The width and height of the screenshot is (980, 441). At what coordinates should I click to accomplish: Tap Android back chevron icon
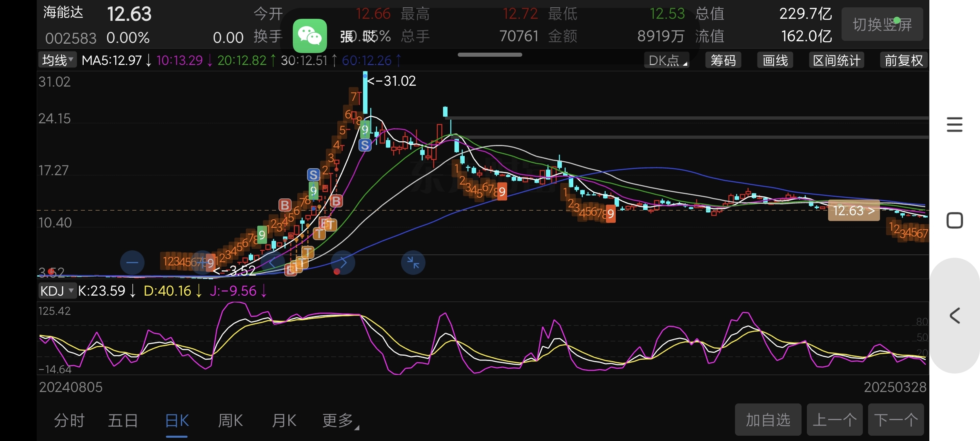(x=955, y=316)
